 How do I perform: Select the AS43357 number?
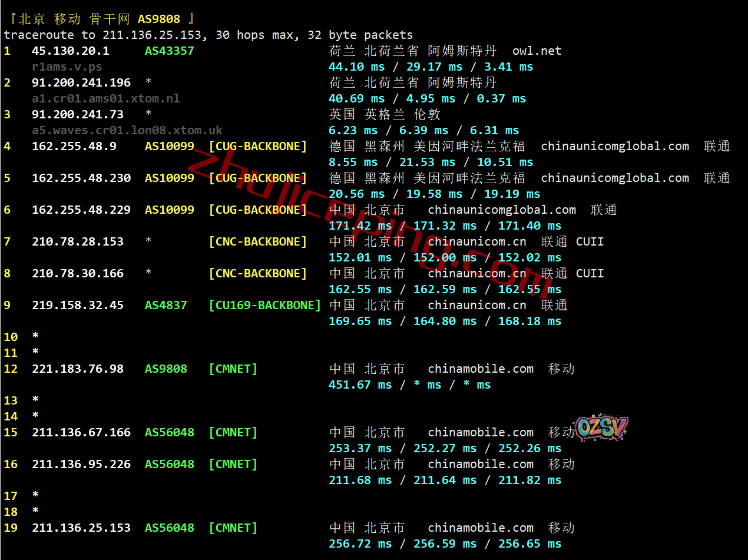click(169, 51)
